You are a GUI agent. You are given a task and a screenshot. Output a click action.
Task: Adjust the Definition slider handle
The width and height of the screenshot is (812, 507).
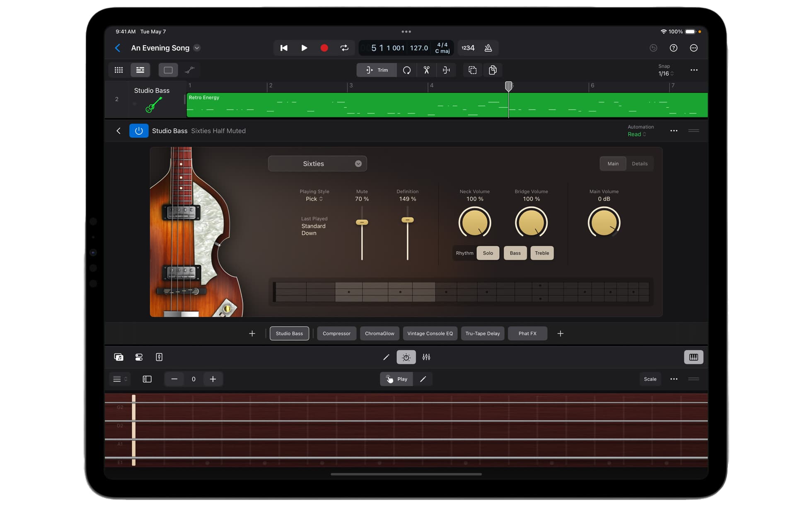click(x=408, y=220)
